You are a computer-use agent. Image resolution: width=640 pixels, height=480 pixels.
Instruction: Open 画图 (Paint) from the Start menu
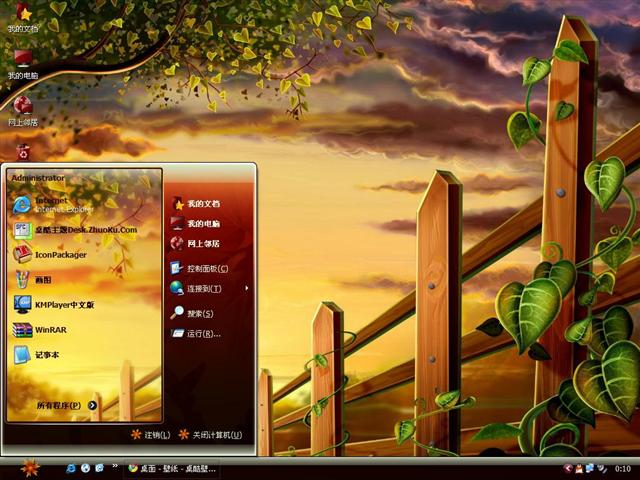pos(33,280)
